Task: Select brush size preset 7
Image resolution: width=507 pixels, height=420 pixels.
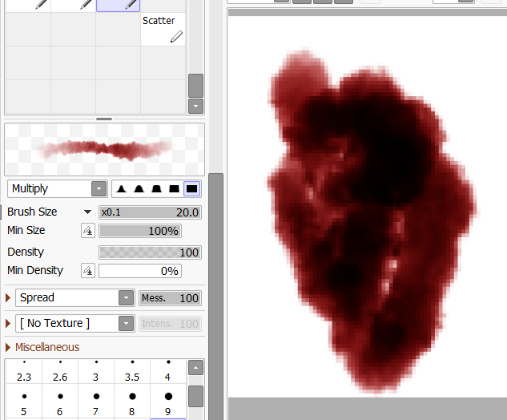Action: 96,402
